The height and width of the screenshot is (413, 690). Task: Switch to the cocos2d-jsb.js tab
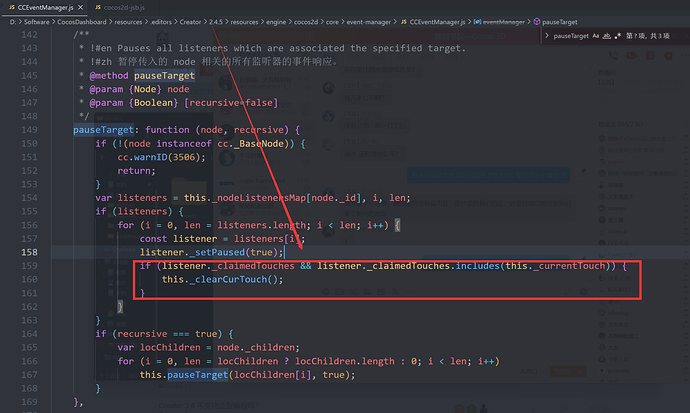click(x=124, y=7)
